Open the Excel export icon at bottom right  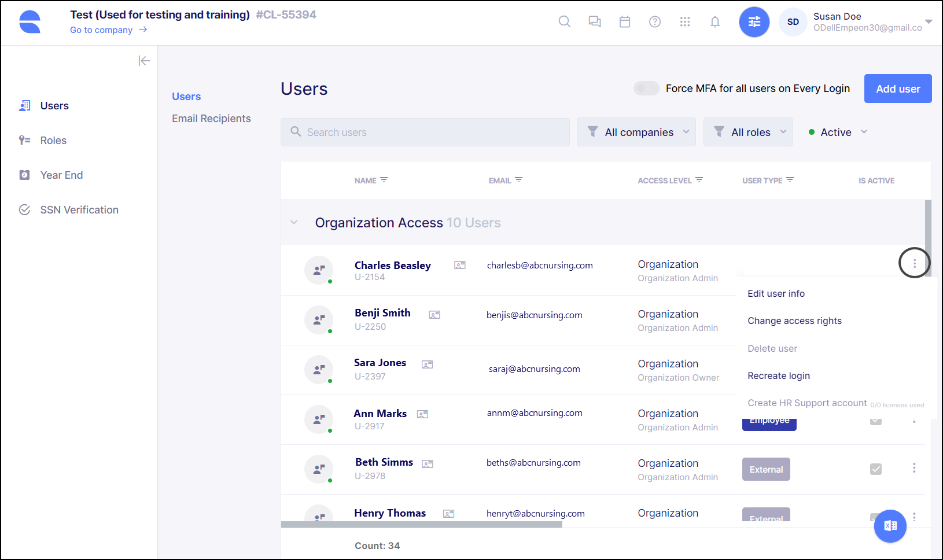[x=890, y=526]
